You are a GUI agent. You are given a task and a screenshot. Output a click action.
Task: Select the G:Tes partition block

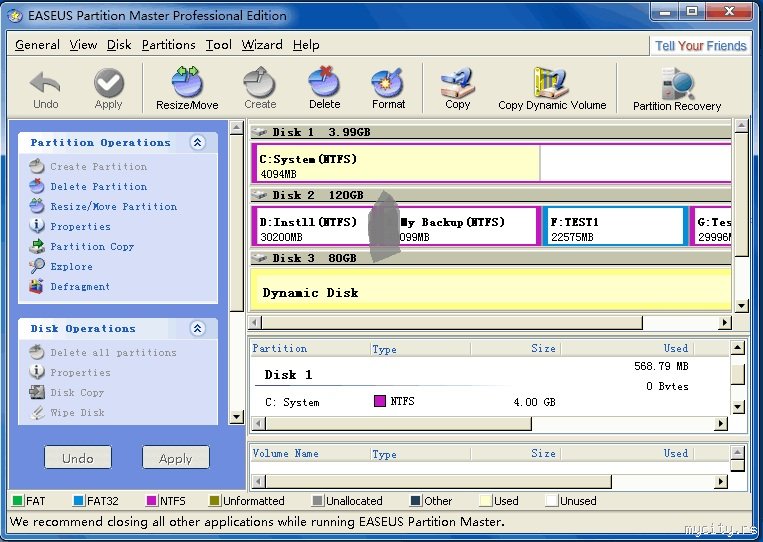(711, 226)
